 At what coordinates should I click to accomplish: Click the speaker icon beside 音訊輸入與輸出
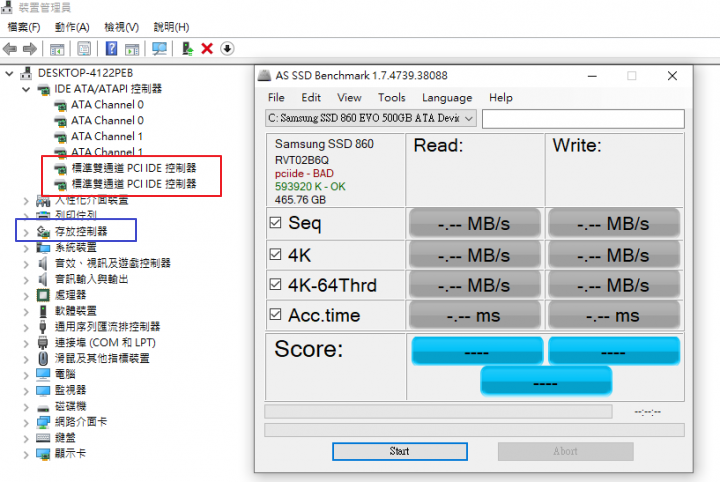43,279
